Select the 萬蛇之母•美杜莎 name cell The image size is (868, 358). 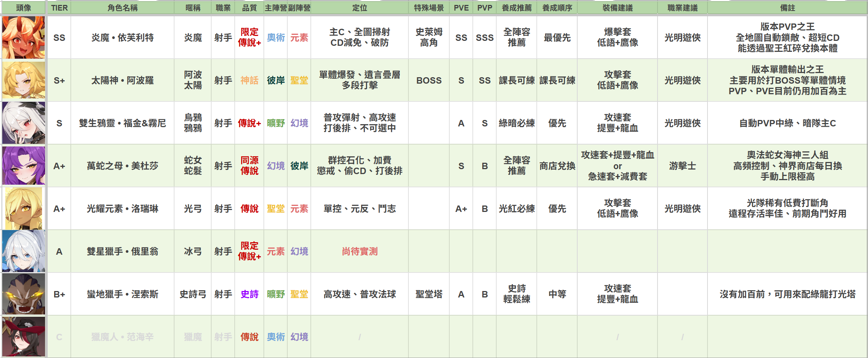pos(122,166)
